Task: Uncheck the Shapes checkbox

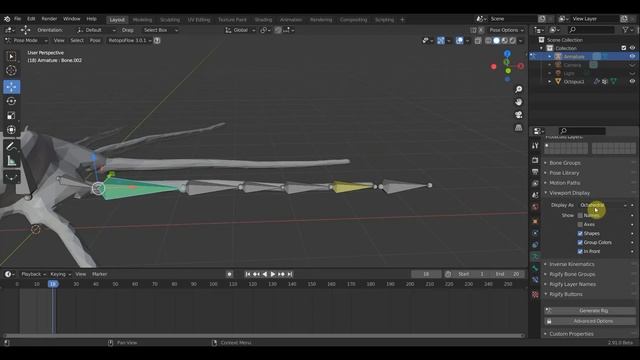Action: [580, 233]
